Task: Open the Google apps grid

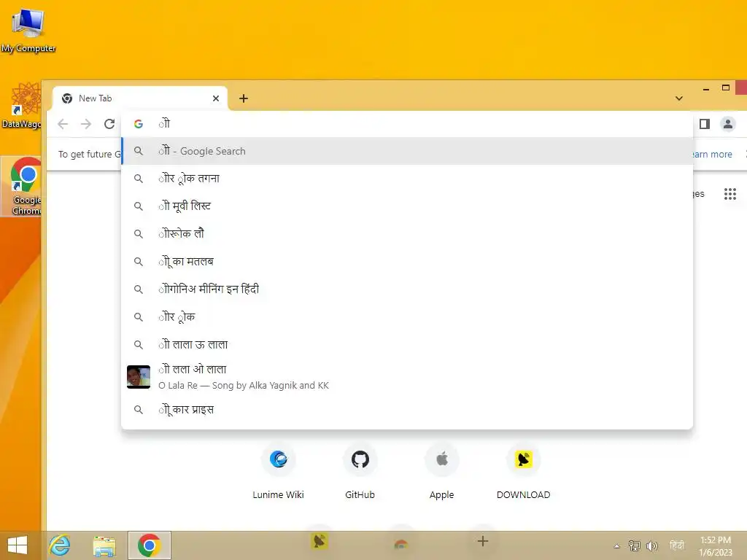Action: pyautogui.click(x=729, y=194)
